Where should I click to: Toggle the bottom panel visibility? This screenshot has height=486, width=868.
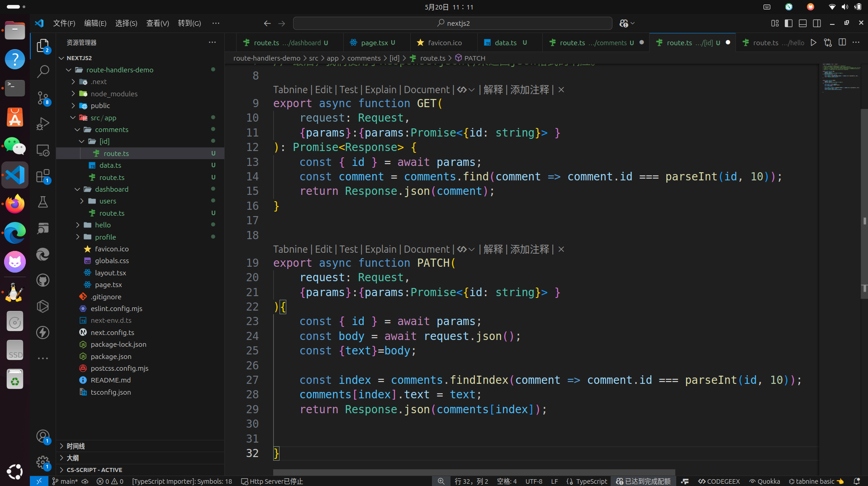(x=802, y=24)
